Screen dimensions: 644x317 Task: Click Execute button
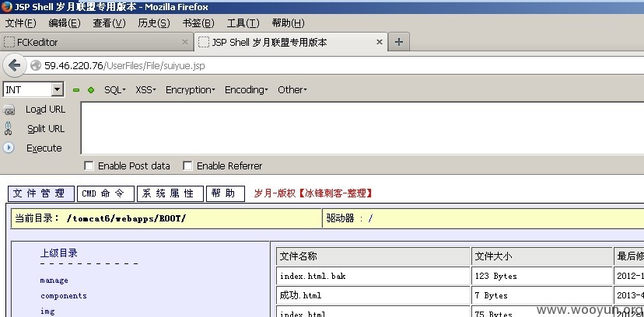44,148
